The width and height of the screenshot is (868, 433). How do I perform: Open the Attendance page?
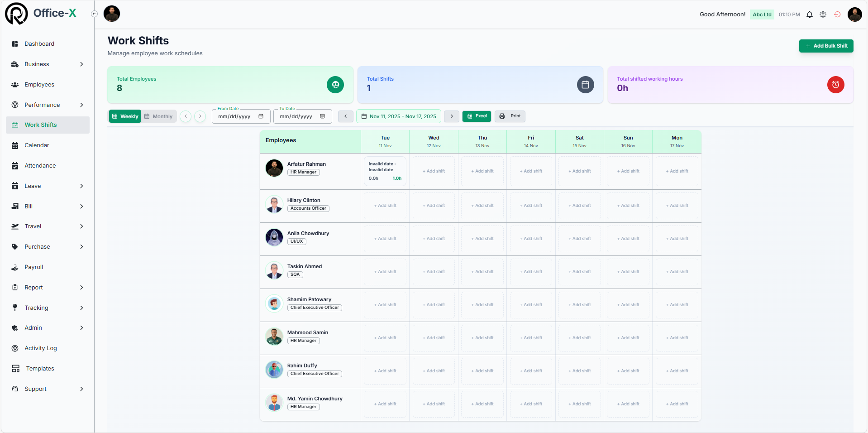pyautogui.click(x=40, y=165)
